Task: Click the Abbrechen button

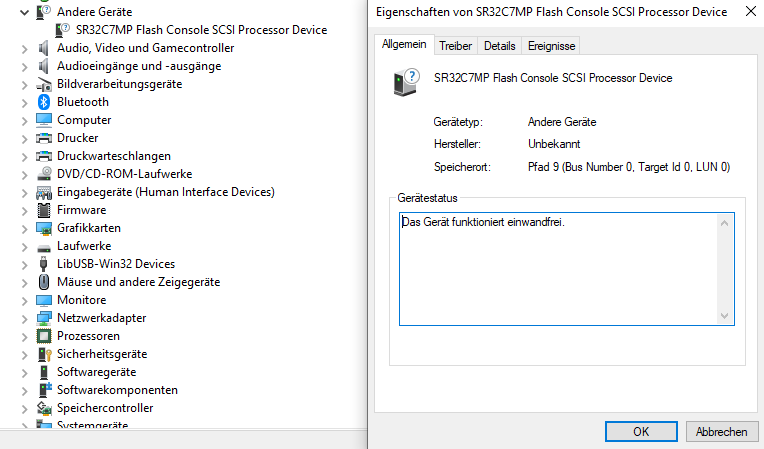Action: [x=721, y=432]
